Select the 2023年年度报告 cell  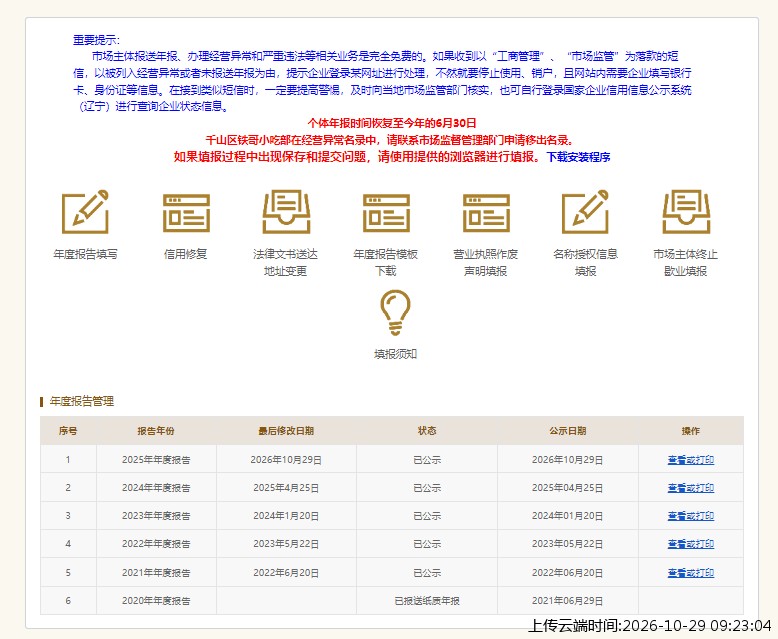pyautogui.click(x=156, y=516)
